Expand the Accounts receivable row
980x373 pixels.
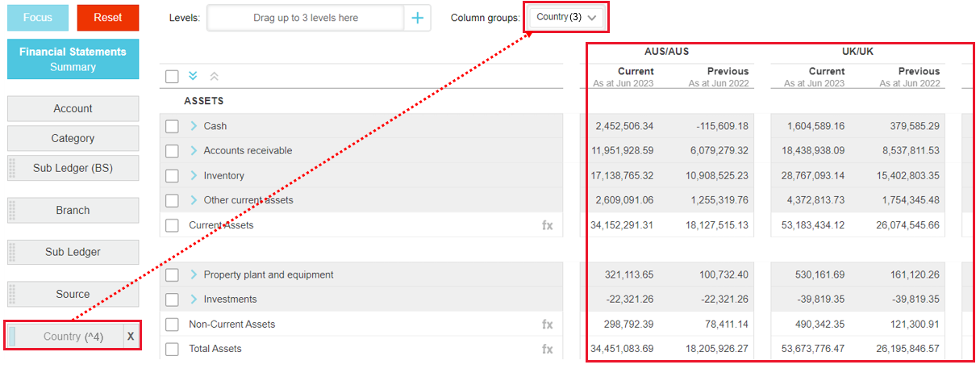194,151
